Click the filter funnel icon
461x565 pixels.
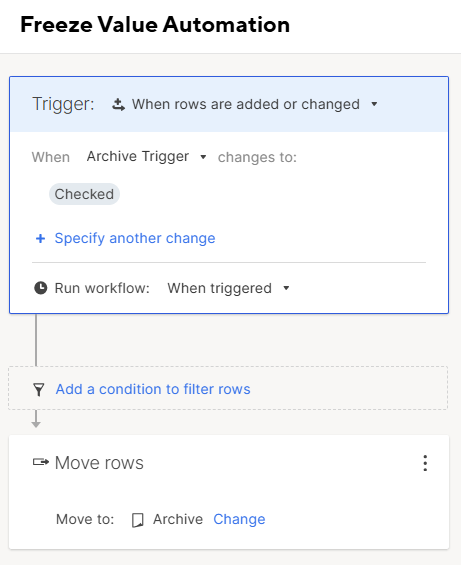(x=39, y=390)
